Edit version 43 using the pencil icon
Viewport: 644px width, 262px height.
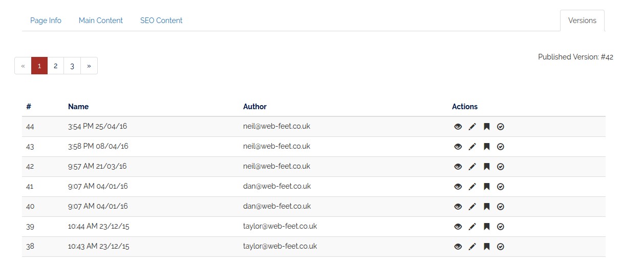click(x=473, y=147)
